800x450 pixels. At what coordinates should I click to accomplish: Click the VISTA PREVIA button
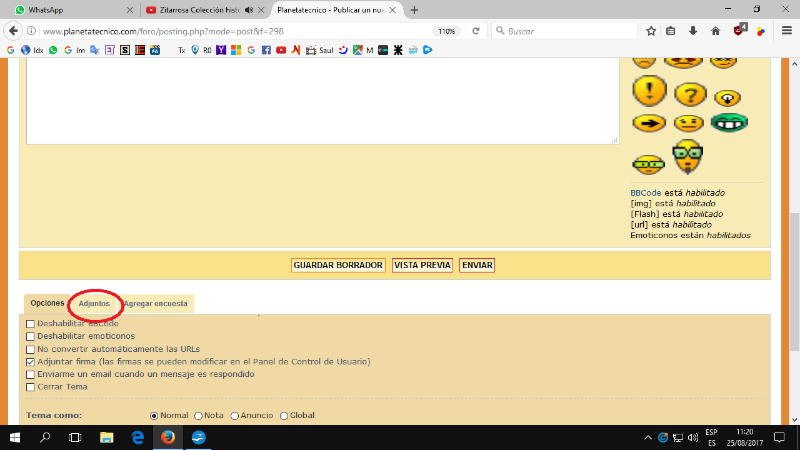422,265
